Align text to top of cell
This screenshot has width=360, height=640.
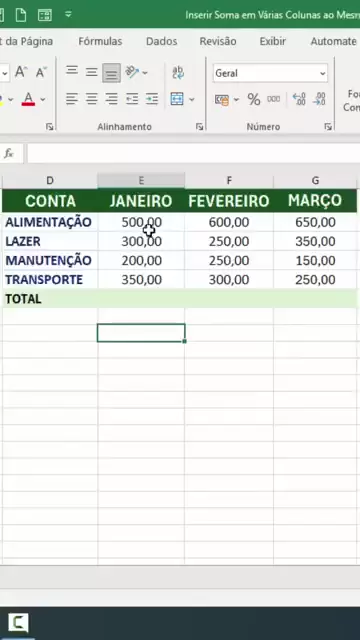tap(72, 72)
